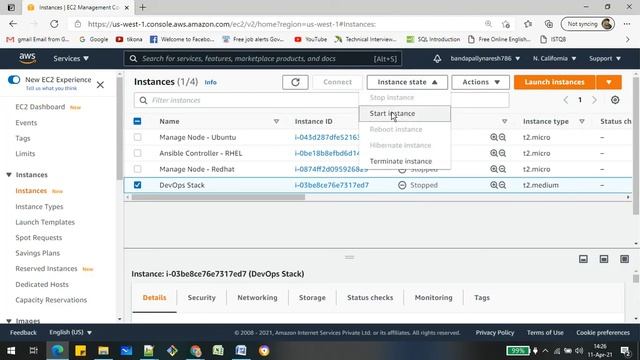Click zoom-in icon for DevOps Stack row

pos(493,185)
